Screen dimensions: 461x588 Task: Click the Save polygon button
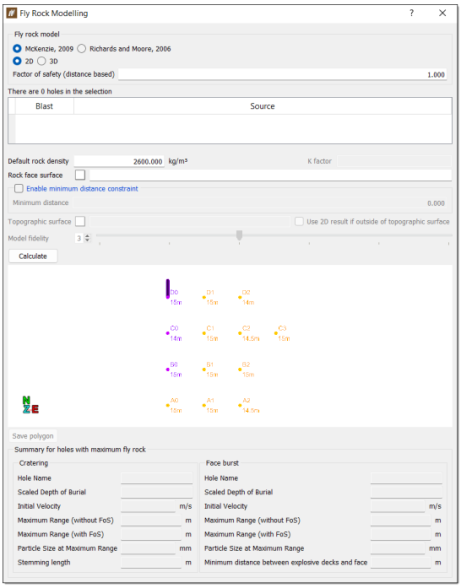33,436
